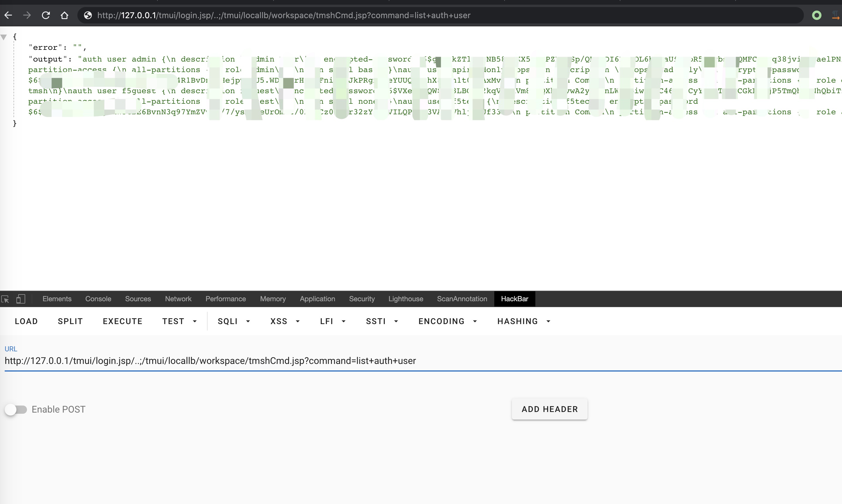Open the TEST dropdown
This screenshot has width=842, height=504.
tap(179, 321)
